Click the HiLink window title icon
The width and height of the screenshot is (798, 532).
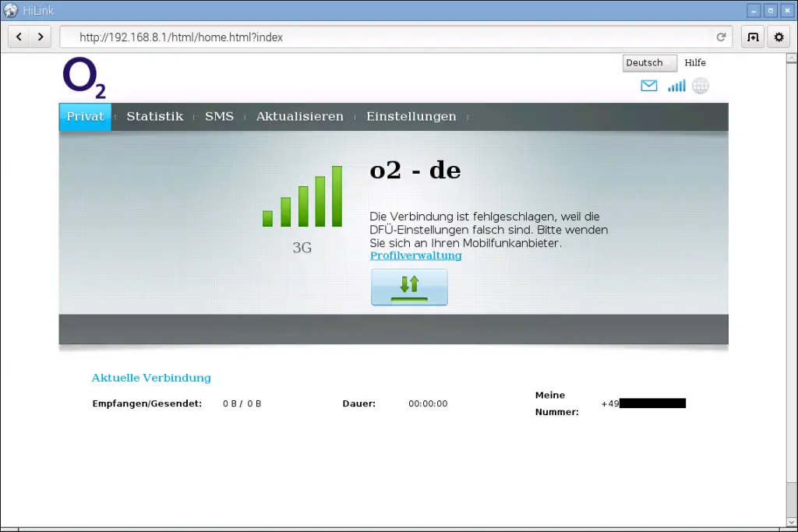point(10,10)
